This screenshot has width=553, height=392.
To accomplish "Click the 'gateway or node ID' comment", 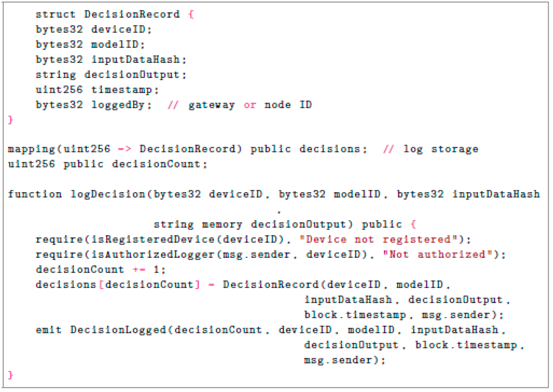I will click(250, 105).
